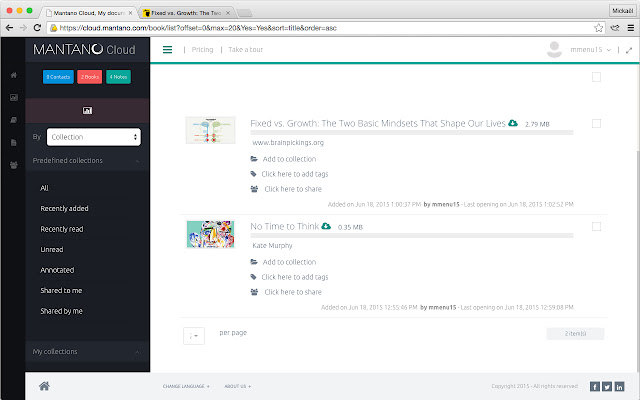Click collection folder icon under No Time to Think

[254, 262]
